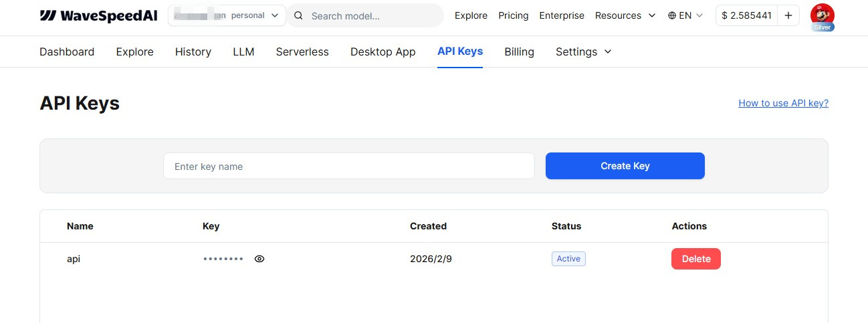
Task: Open Explore in the top header
Action: pos(471,15)
